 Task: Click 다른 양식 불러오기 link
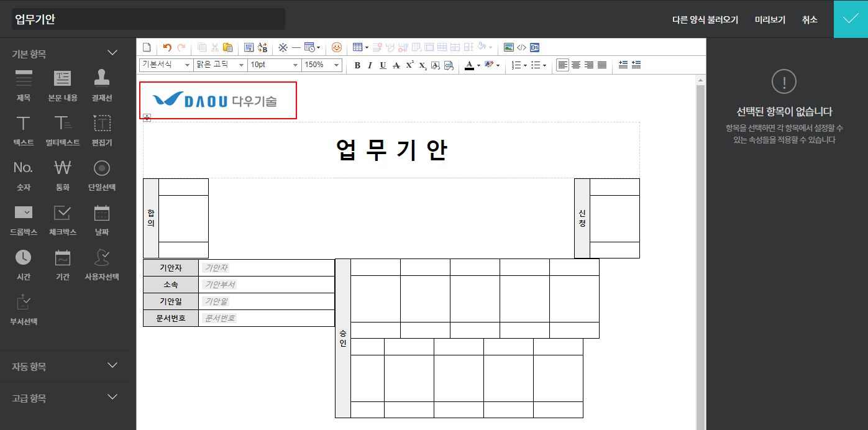tap(705, 20)
